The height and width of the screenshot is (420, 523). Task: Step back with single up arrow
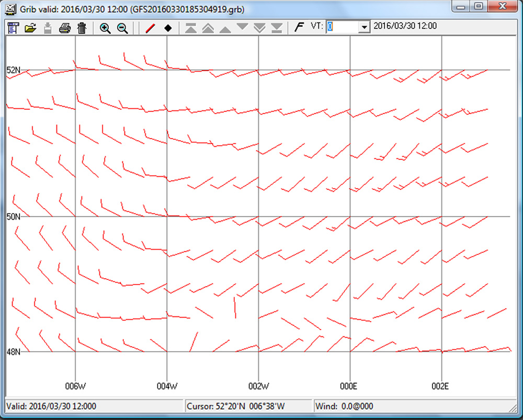tap(225, 28)
